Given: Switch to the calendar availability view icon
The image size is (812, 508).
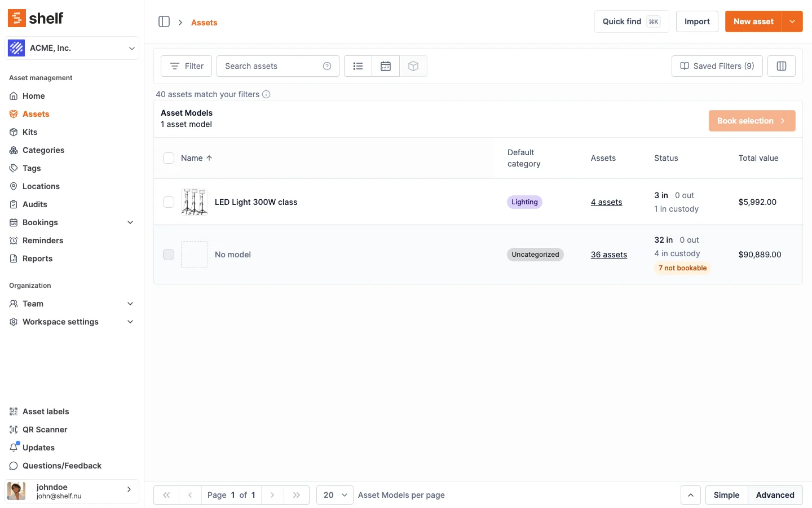Looking at the screenshot, I should [386, 66].
